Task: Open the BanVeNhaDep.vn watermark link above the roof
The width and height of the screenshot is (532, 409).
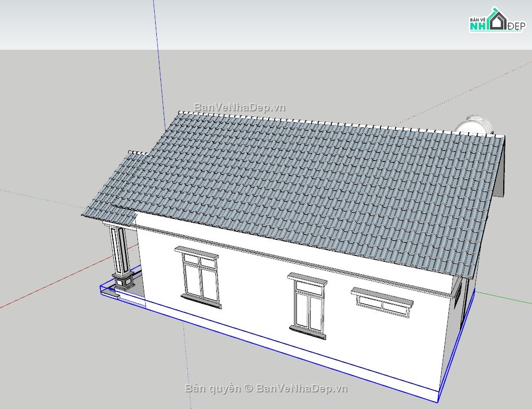Action: pos(239,108)
